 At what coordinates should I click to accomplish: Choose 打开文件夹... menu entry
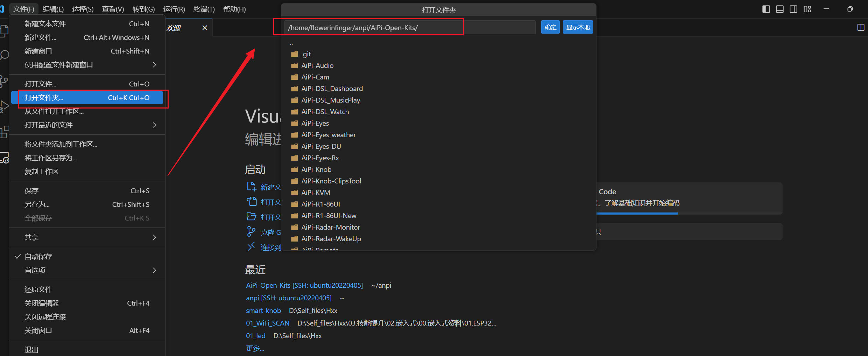coord(87,98)
